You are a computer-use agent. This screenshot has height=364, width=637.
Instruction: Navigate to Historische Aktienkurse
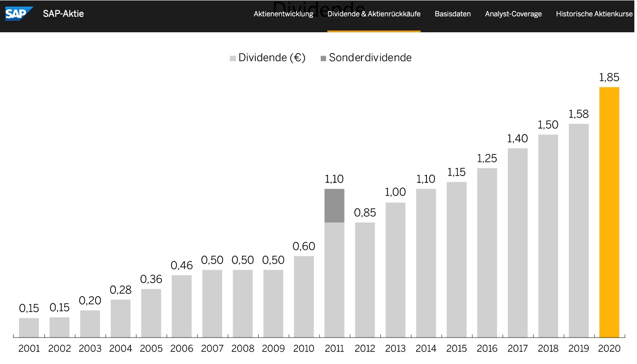594,14
